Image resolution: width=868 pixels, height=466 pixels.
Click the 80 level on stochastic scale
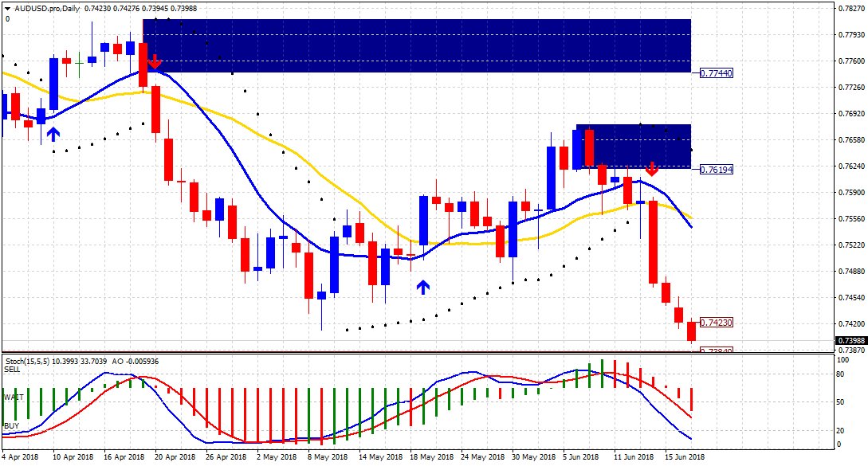840,374
